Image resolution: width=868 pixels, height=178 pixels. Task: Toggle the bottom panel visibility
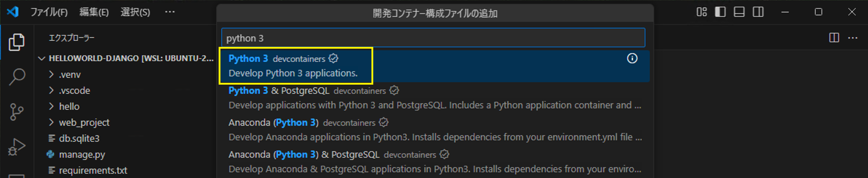tap(739, 12)
